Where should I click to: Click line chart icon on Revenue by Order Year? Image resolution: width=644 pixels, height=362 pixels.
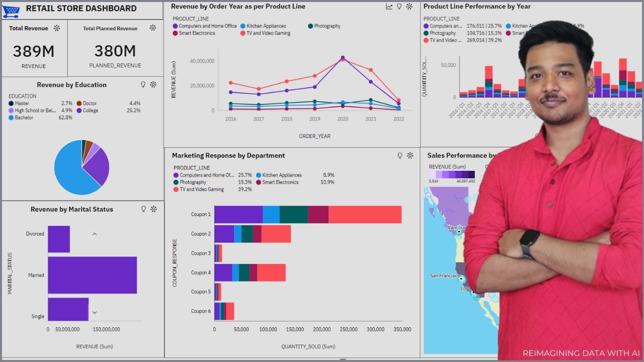pos(389,7)
